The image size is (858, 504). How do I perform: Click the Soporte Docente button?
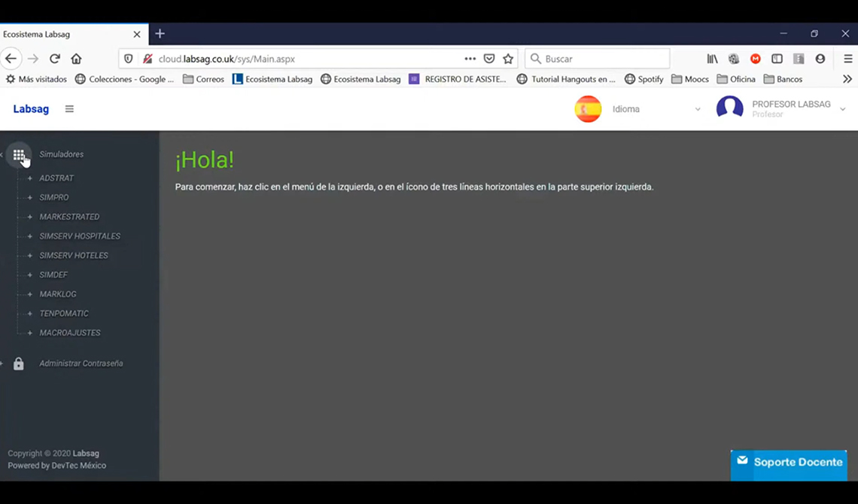pyautogui.click(x=789, y=465)
